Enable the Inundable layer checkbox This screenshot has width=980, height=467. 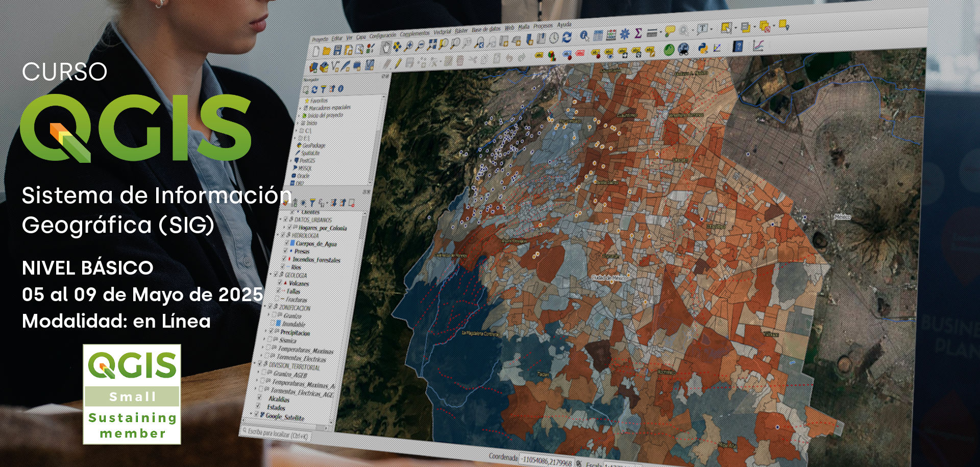273,323
